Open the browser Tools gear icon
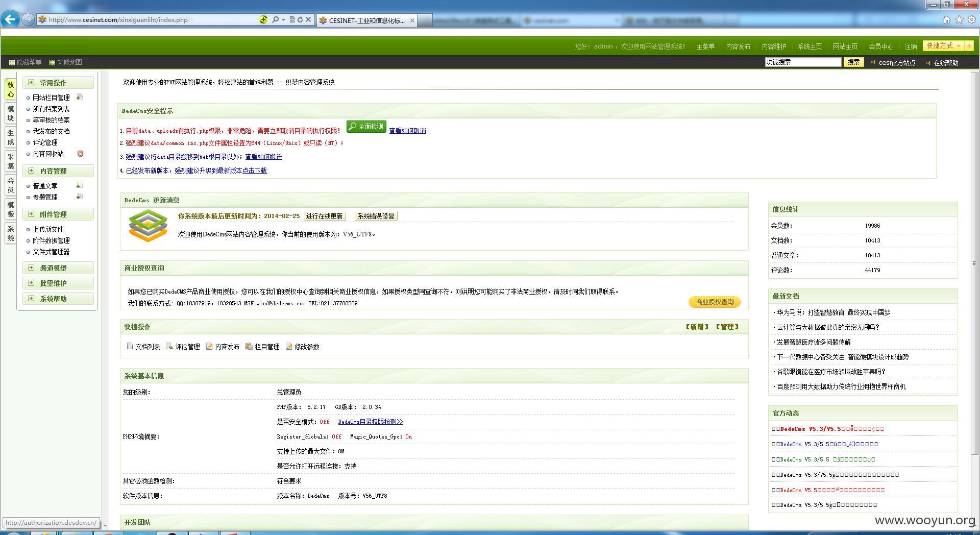The image size is (980, 535). pyautogui.click(x=972, y=19)
